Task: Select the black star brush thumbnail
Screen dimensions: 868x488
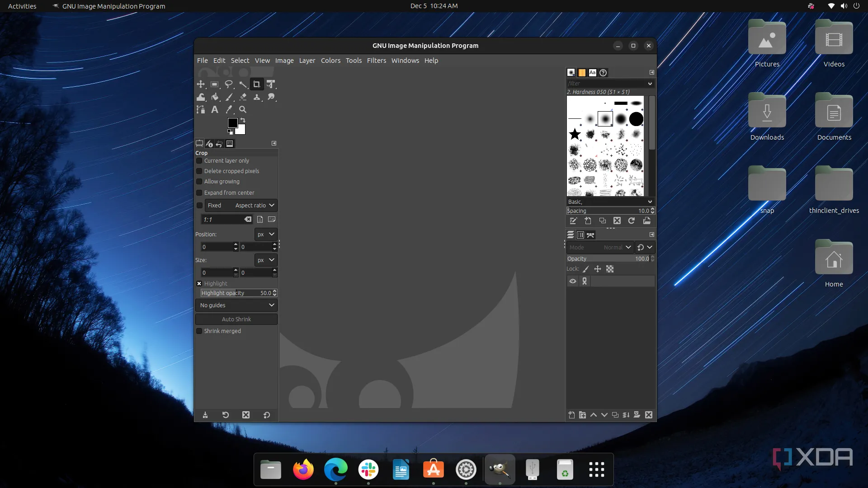Action: [575, 134]
